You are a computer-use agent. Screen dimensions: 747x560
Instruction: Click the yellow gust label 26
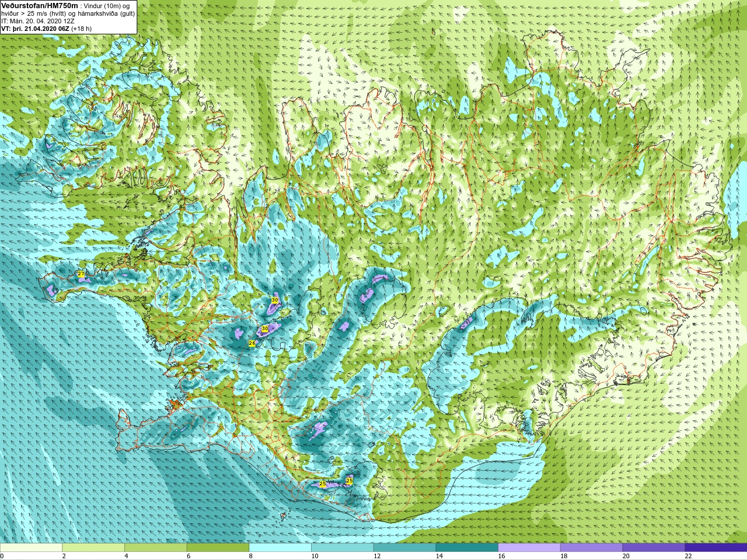[x=252, y=344]
